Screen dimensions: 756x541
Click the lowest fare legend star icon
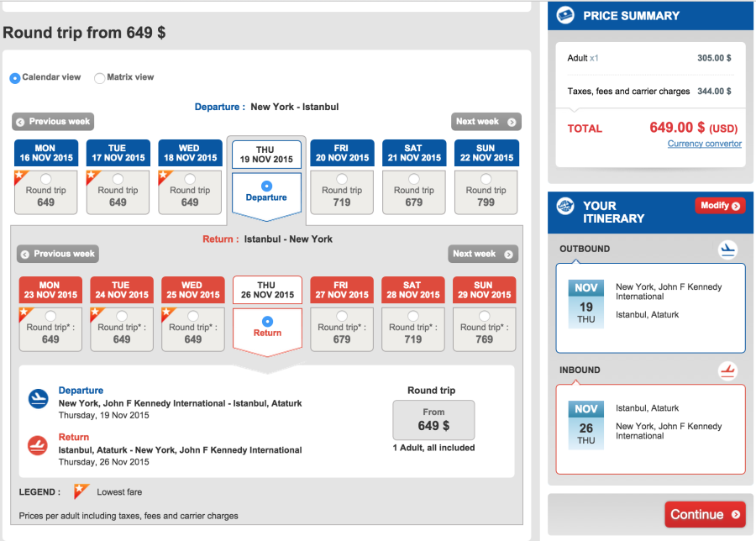click(x=81, y=491)
